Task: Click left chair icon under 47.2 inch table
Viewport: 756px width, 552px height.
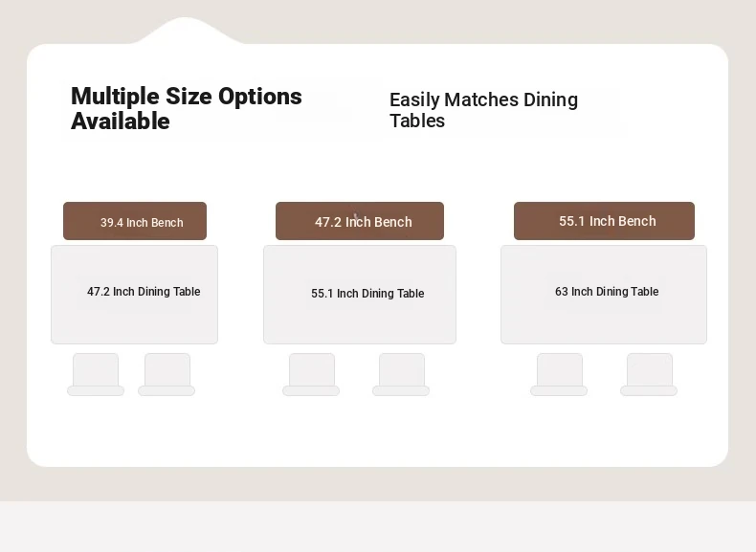Action: click(x=96, y=375)
